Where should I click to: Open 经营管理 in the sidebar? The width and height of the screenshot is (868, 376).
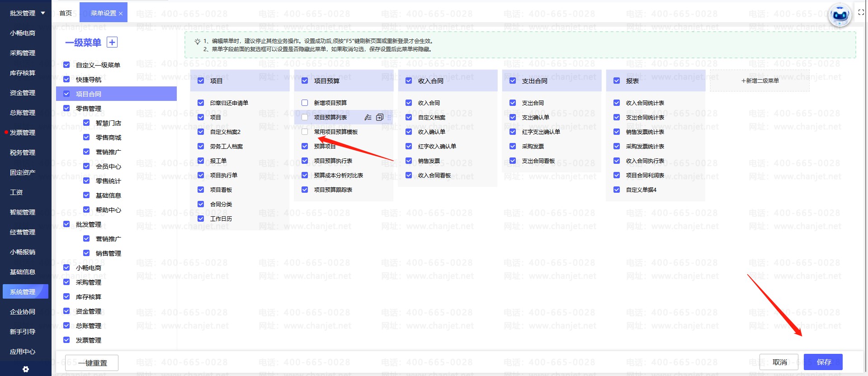click(x=23, y=232)
